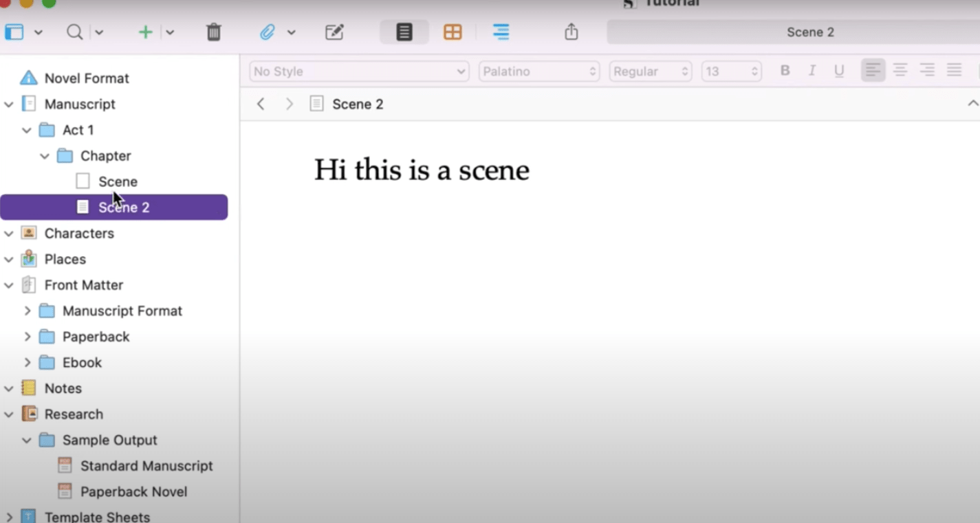Go back using the editor navigation arrow
Screen dimensions: 980x523
pyautogui.click(x=261, y=103)
